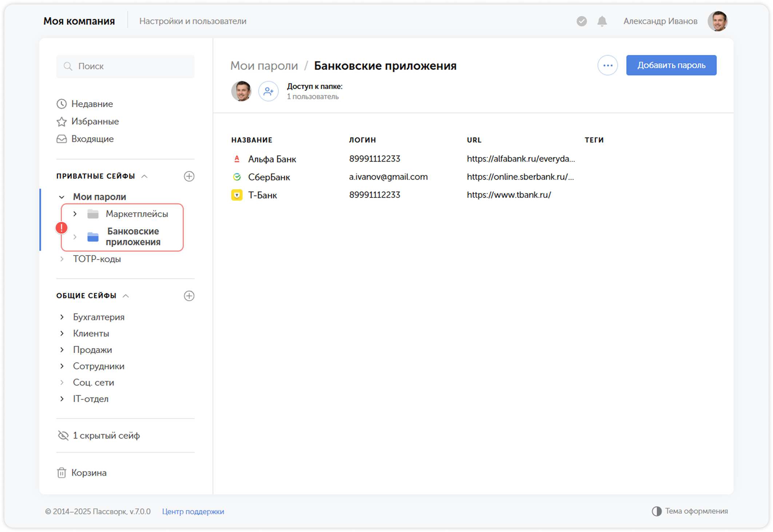Collapse the Мои пароли tree chevron
This screenshot has width=773, height=532.
point(62,197)
